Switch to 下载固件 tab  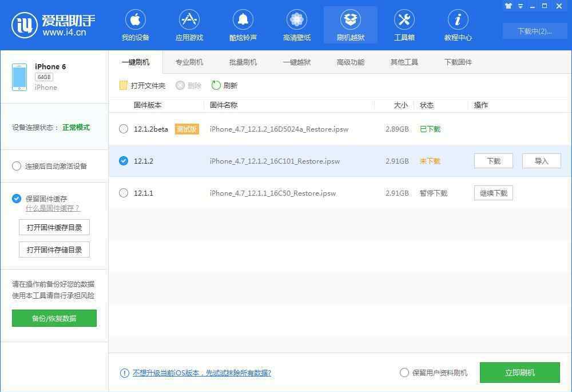[458, 62]
